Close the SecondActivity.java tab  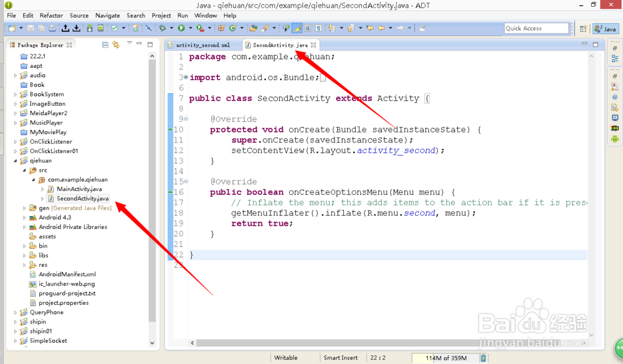tap(313, 45)
